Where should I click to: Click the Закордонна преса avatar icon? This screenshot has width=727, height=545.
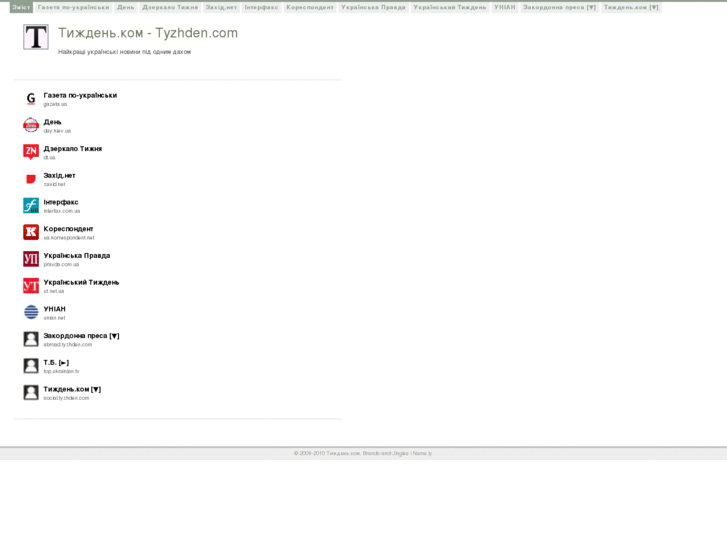click(31, 339)
